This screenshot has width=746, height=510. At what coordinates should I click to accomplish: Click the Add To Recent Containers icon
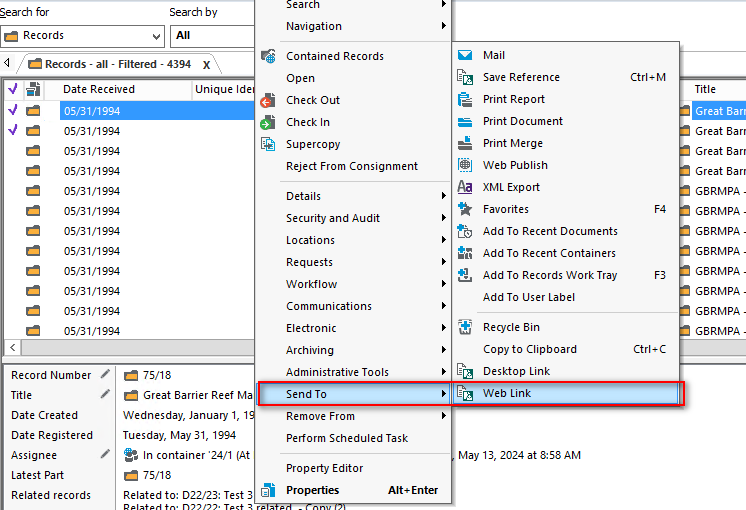click(465, 253)
